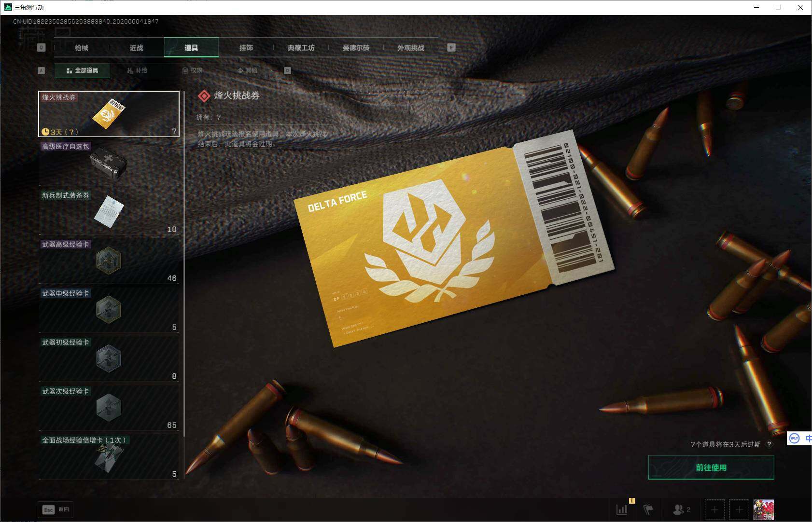Click the D next-filter key icon
Viewport: 812px width, 522px height.
tap(287, 70)
